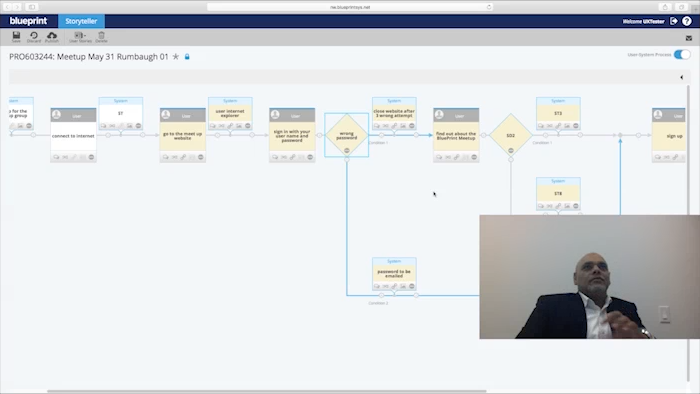Viewport: 700px width, 394px height.
Task: Reload the page with the browser refresh icon
Action: coord(489,7)
